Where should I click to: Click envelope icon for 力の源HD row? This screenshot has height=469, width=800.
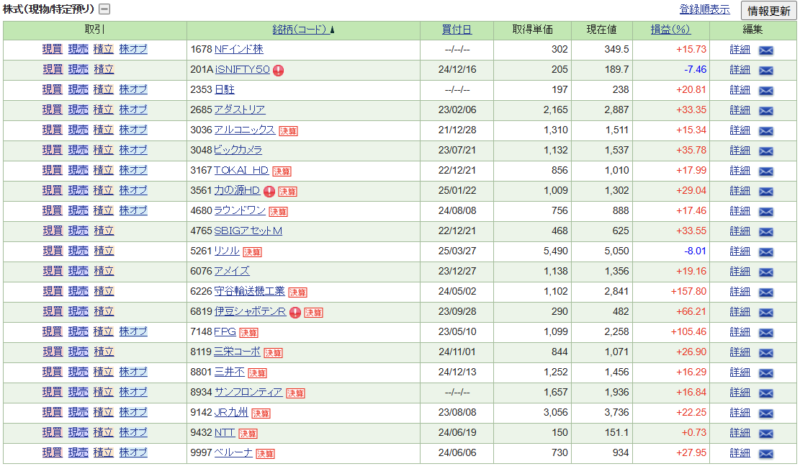point(766,191)
